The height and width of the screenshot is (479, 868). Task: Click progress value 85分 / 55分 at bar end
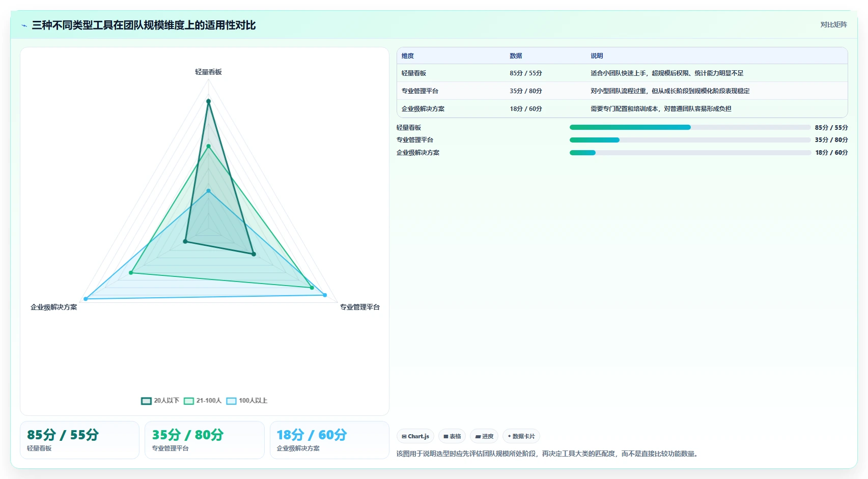(x=831, y=128)
